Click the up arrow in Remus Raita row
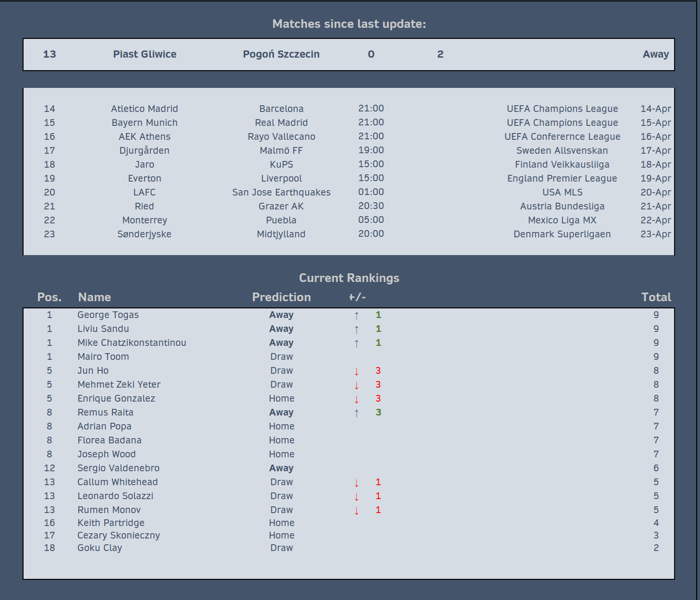The height and width of the screenshot is (600, 700). (356, 413)
